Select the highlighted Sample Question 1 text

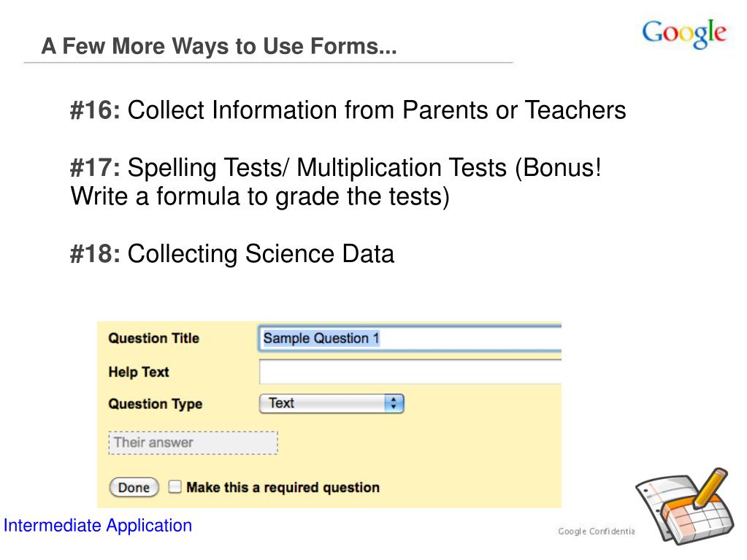point(321,338)
